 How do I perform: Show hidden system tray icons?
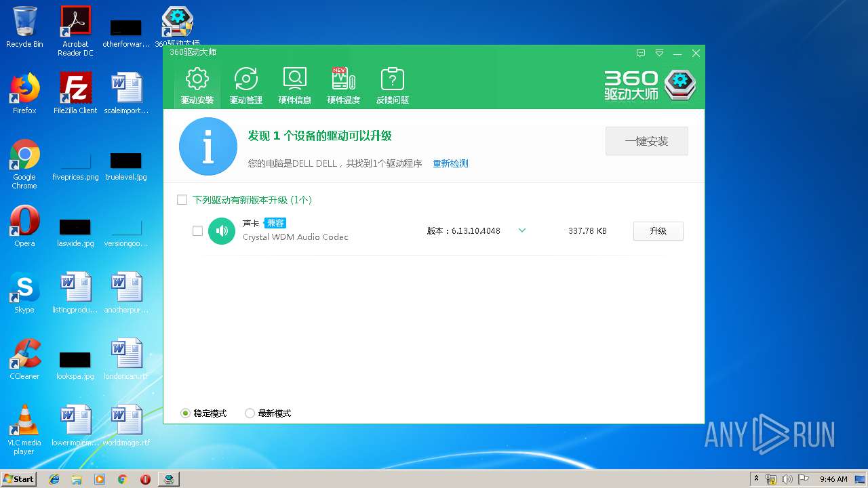(757, 479)
